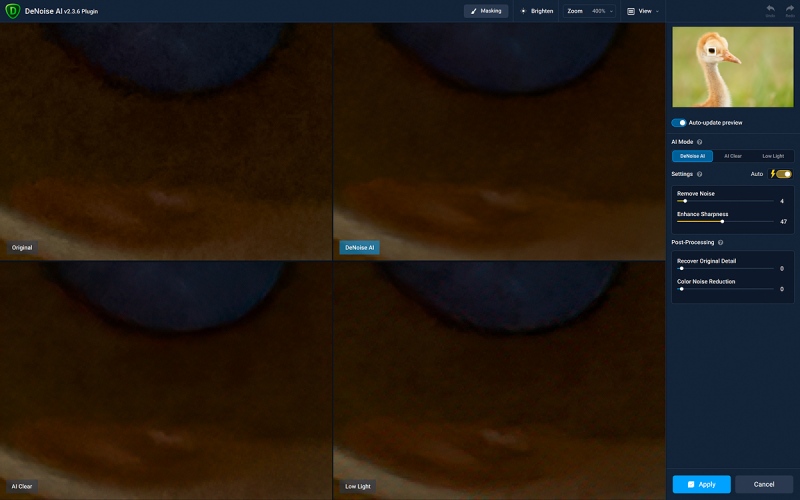Select the Original preview label
Viewport: 800px width, 500px height.
[x=22, y=247]
